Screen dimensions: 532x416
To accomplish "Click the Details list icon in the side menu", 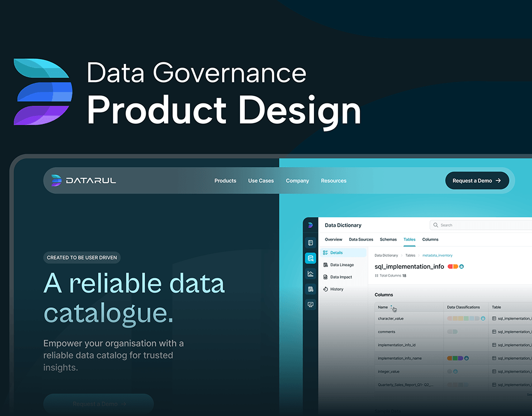I will pos(325,253).
